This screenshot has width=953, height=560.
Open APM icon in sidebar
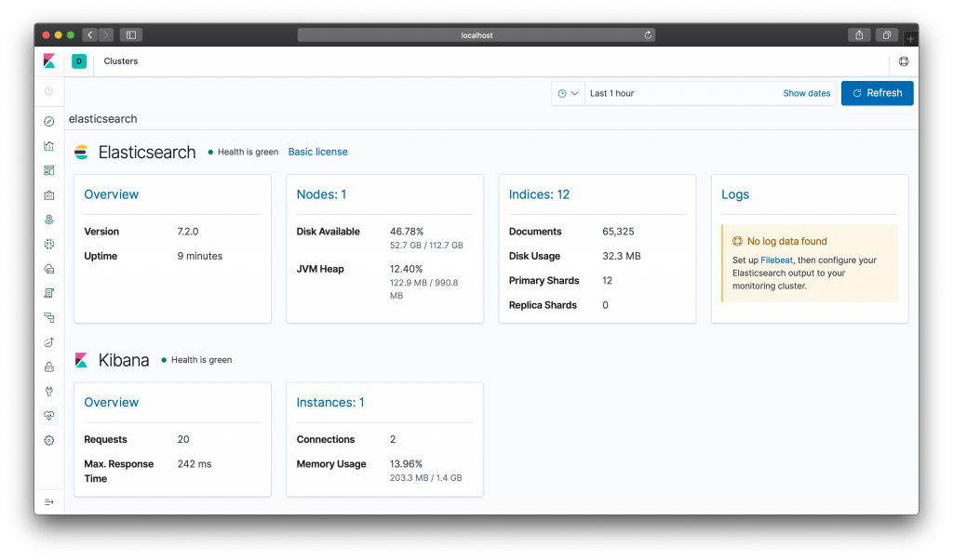[49, 317]
